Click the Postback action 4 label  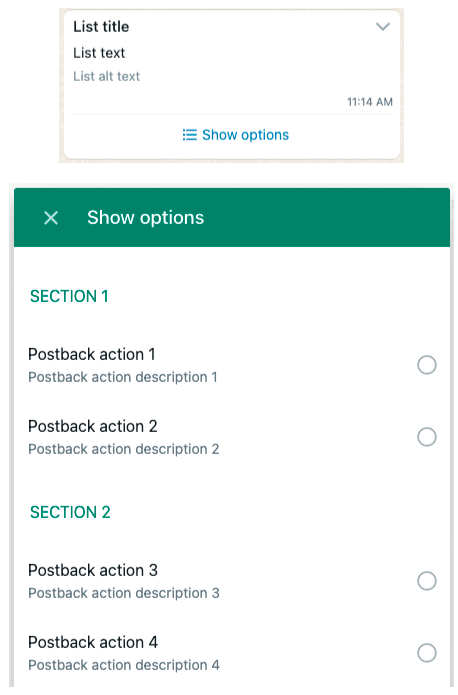[93, 642]
